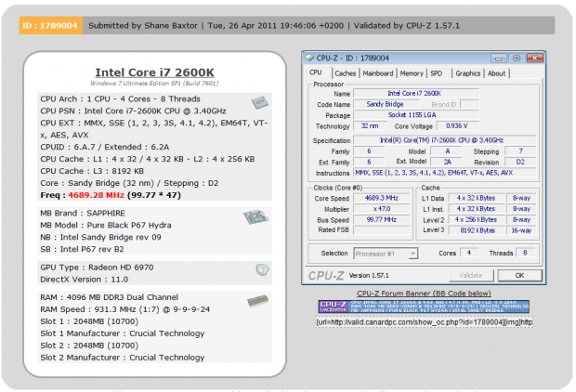Screen dimensions: 576x392
Task: Select the CPU tab
Action: coord(316,72)
